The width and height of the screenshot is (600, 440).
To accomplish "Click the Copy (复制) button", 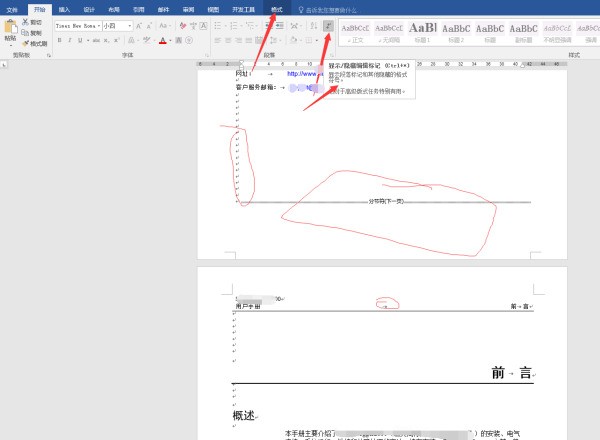I will click(x=31, y=33).
